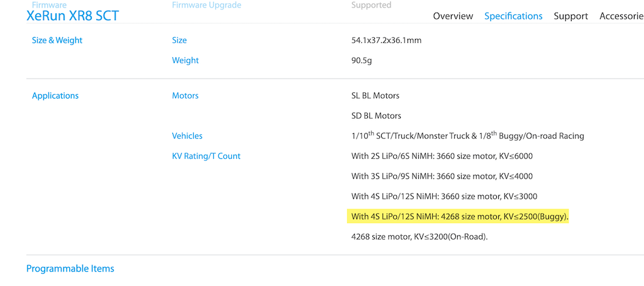Click the Applications section heading
644x286 pixels.
pos(55,96)
